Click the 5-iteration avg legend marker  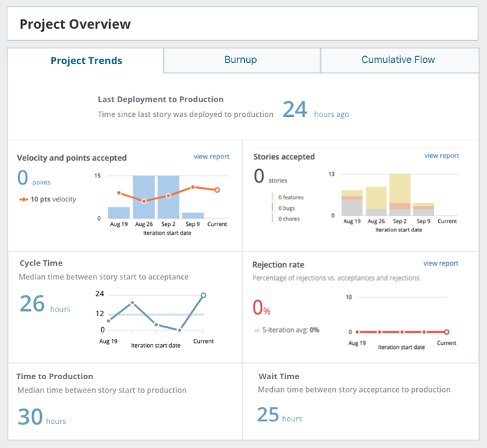[257, 330]
